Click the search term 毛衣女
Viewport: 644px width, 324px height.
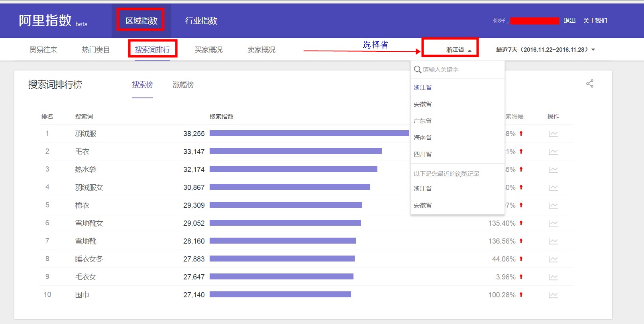[86, 277]
